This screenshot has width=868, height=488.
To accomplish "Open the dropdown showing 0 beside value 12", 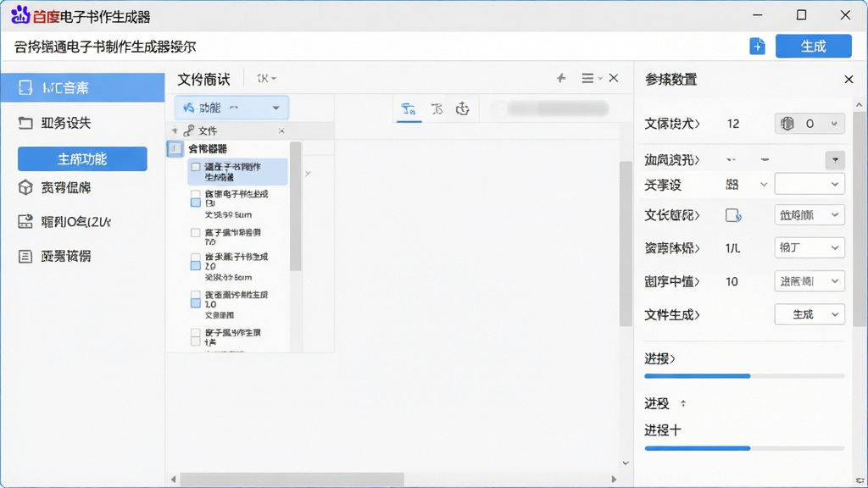I will coord(810,124).
